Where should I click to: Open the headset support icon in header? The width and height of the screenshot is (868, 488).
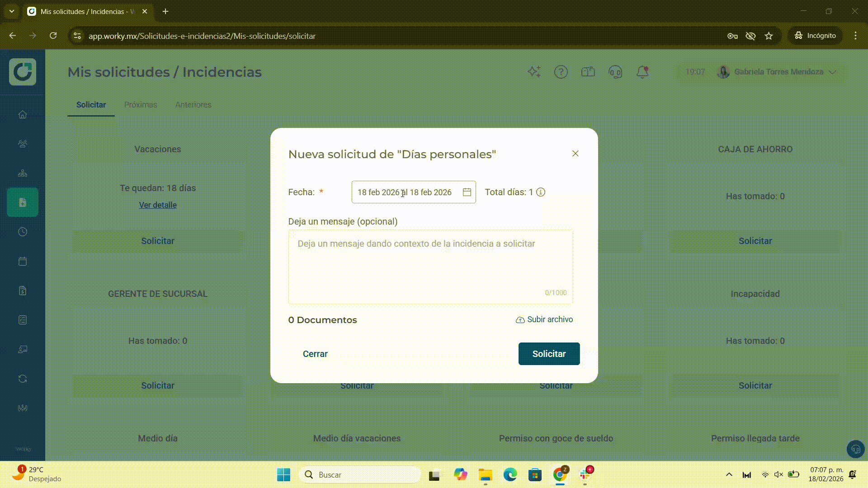pyautogui.click(x=615, y=72)
